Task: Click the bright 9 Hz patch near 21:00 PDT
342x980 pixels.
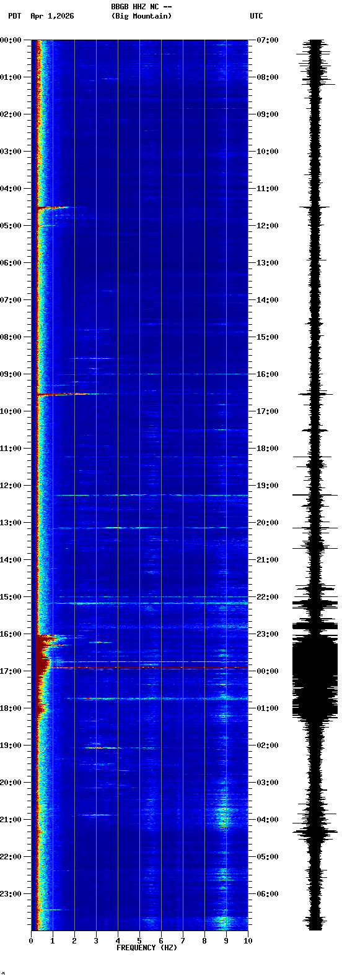Action: [x=224, y=817]
